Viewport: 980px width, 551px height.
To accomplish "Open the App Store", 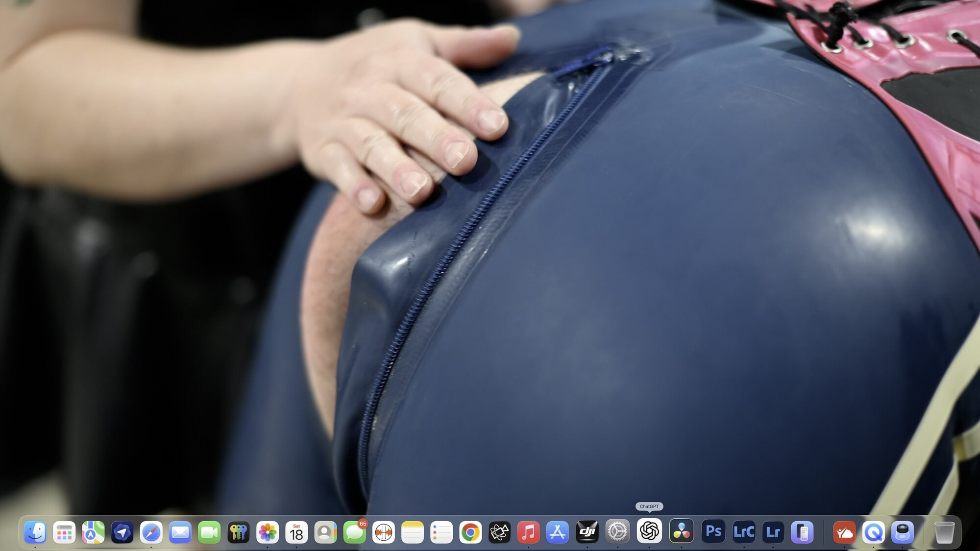I will click(557, 532).
